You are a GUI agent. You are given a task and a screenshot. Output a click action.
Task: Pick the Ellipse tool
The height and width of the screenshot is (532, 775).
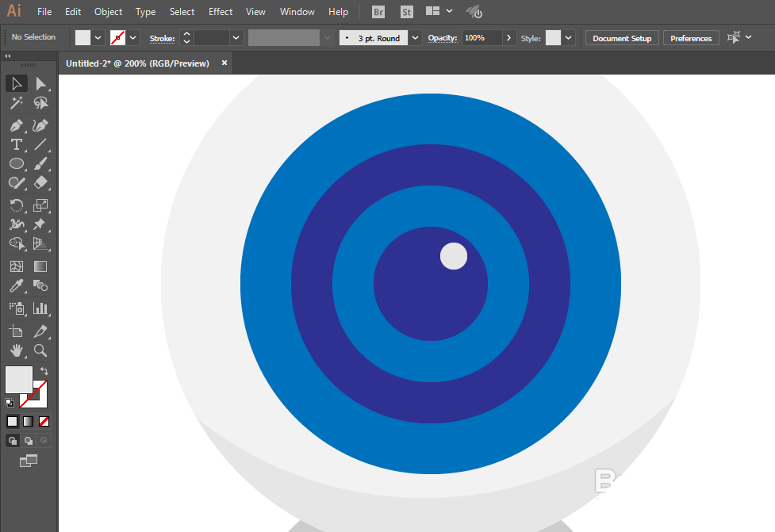click(17, 163)
